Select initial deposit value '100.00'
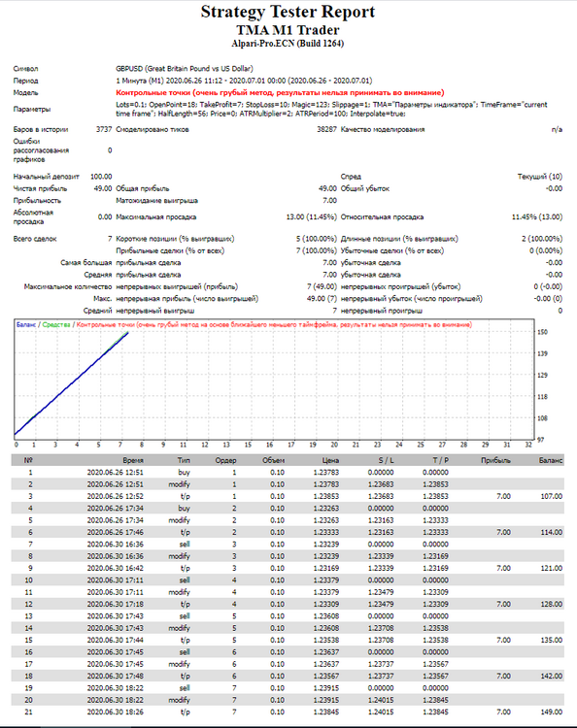 pyautogui.click(x=101, y=177)
